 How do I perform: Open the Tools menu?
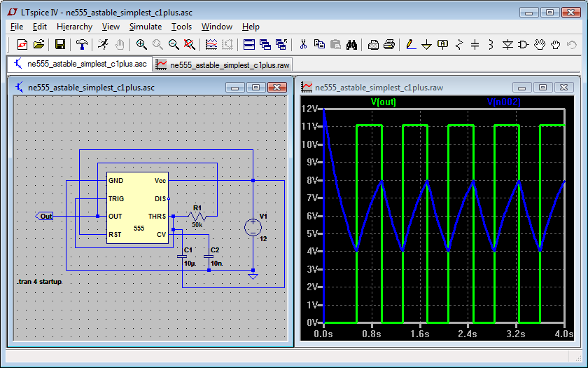pos(181,27)
